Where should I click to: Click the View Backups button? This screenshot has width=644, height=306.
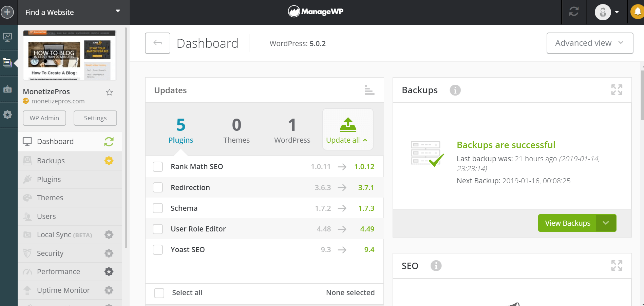tap(567, 223)
